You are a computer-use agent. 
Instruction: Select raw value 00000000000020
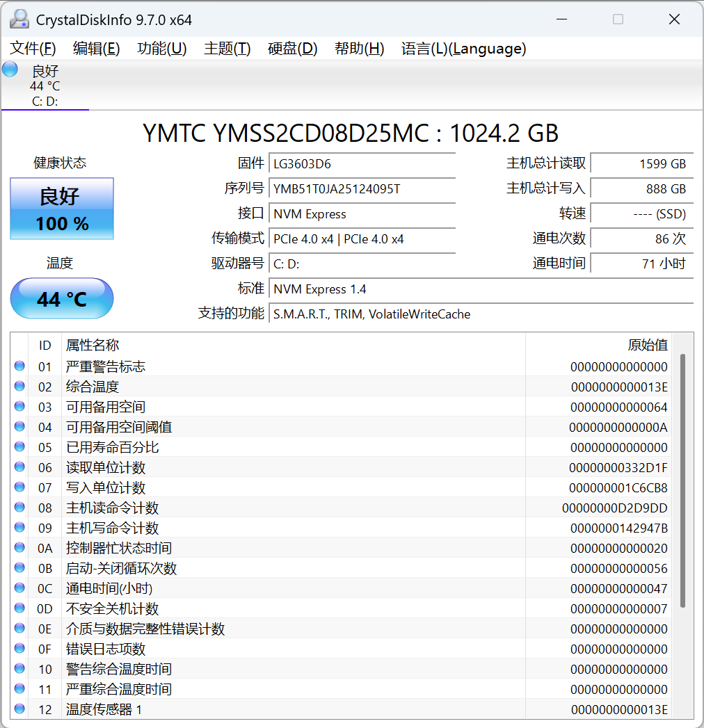619,549
